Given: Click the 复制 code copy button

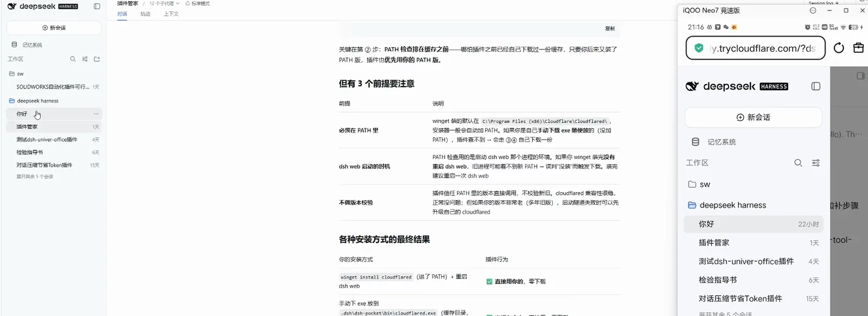Looking at the screenshot, I should 610,29.
